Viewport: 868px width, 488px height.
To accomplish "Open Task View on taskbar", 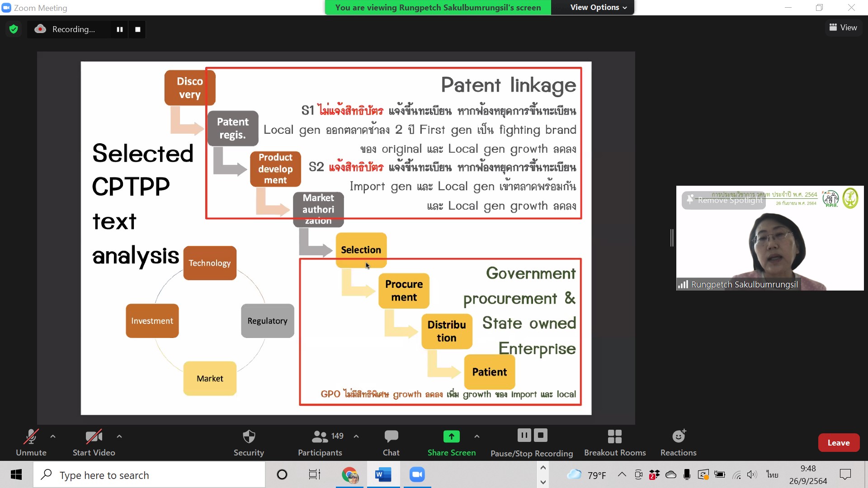I will [315, 474].
